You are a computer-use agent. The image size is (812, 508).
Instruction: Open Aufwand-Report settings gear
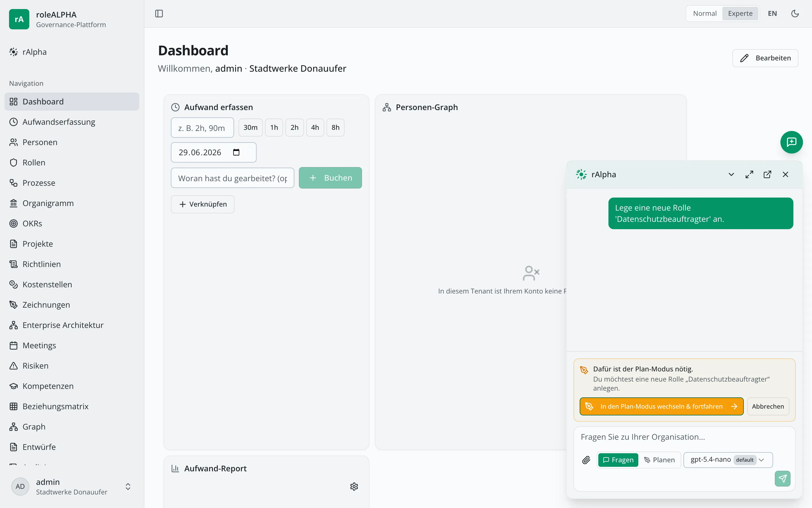tap(354, 487)
